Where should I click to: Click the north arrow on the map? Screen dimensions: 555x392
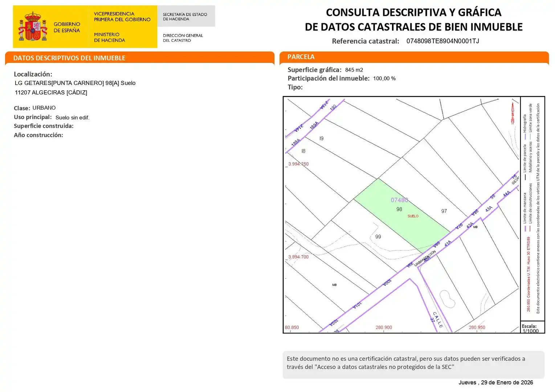(x=513, y=113)
